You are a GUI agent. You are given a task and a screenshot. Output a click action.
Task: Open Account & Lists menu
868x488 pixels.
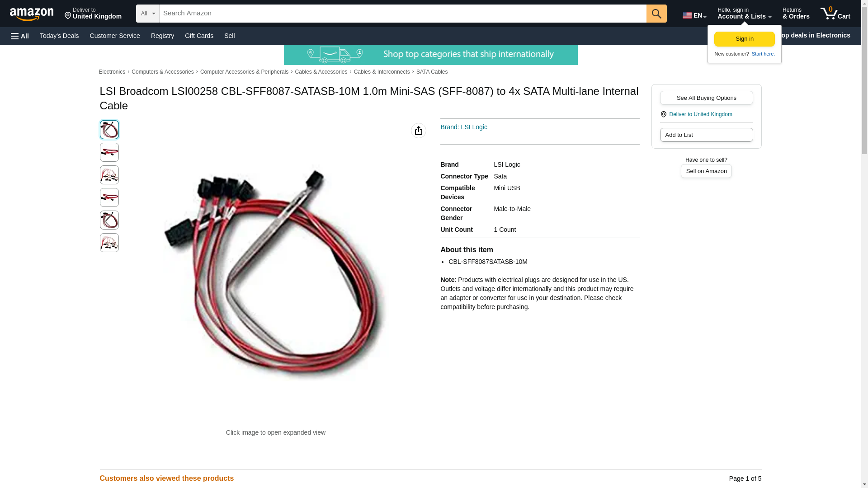tap(744, 14)
